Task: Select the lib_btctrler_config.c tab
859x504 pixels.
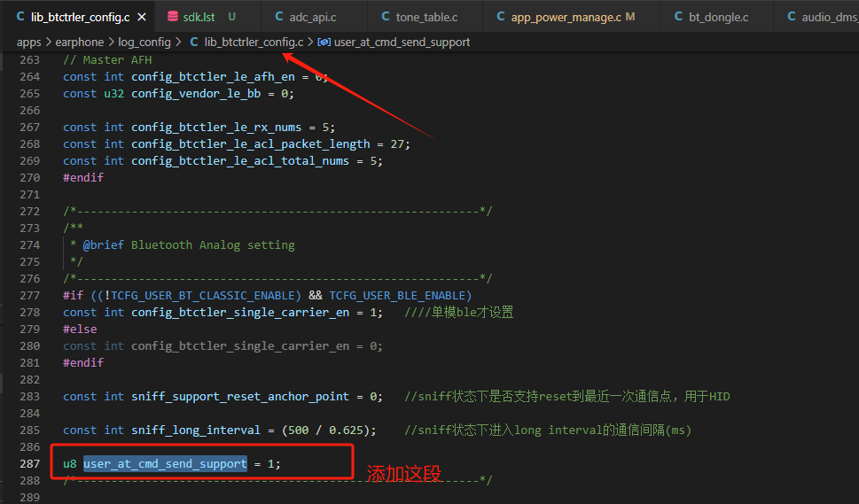Action: [80, 17]
